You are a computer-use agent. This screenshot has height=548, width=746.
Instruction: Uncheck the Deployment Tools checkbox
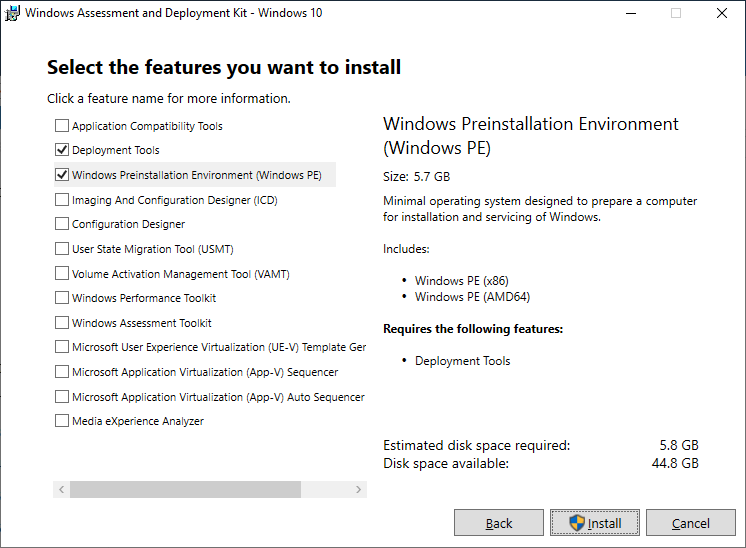click(62, 150)
